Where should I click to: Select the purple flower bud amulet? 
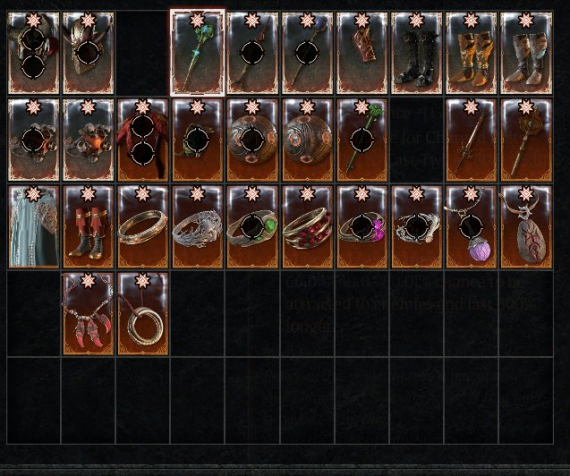471,227
